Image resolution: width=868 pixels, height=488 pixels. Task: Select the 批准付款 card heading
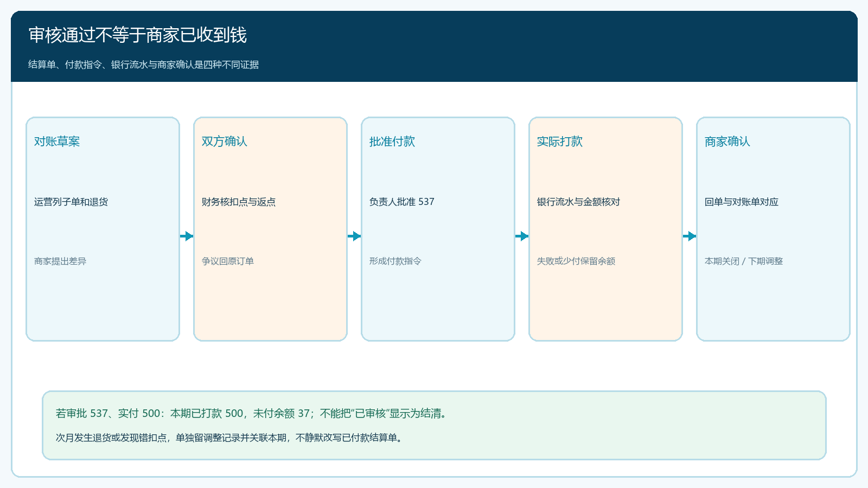coord(392,142)
